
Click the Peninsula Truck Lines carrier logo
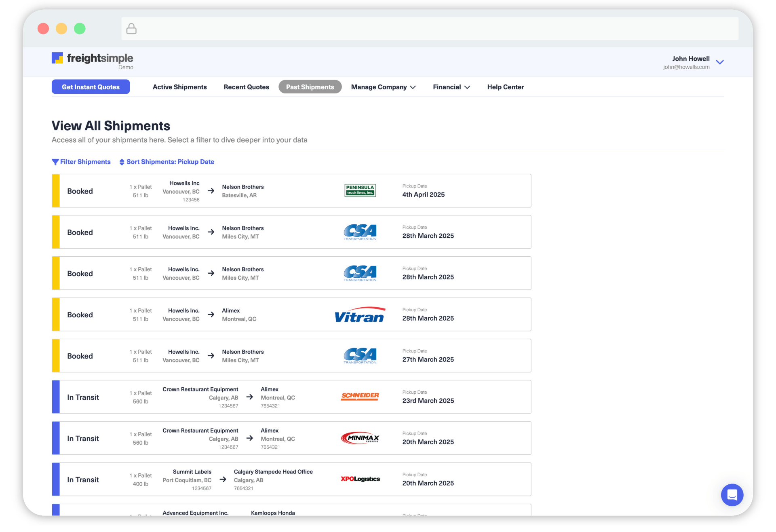tap(360, 190)
